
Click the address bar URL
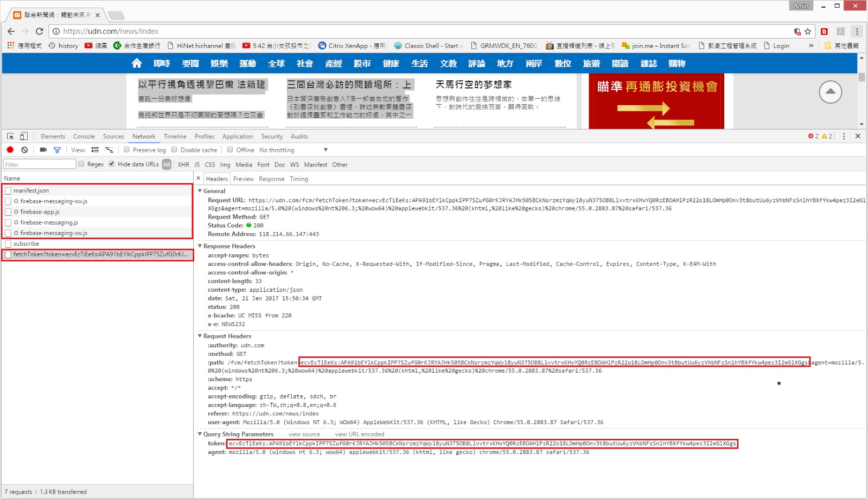111,31
